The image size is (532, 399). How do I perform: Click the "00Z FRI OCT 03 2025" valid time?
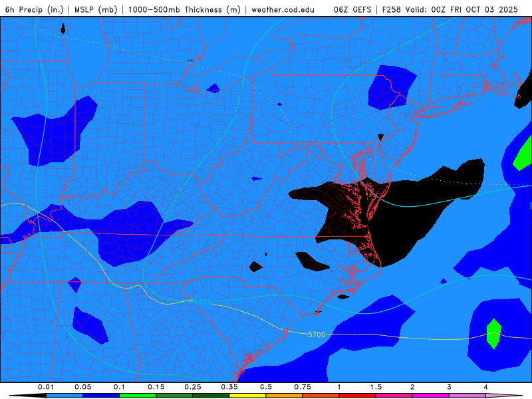coord(474,9)
